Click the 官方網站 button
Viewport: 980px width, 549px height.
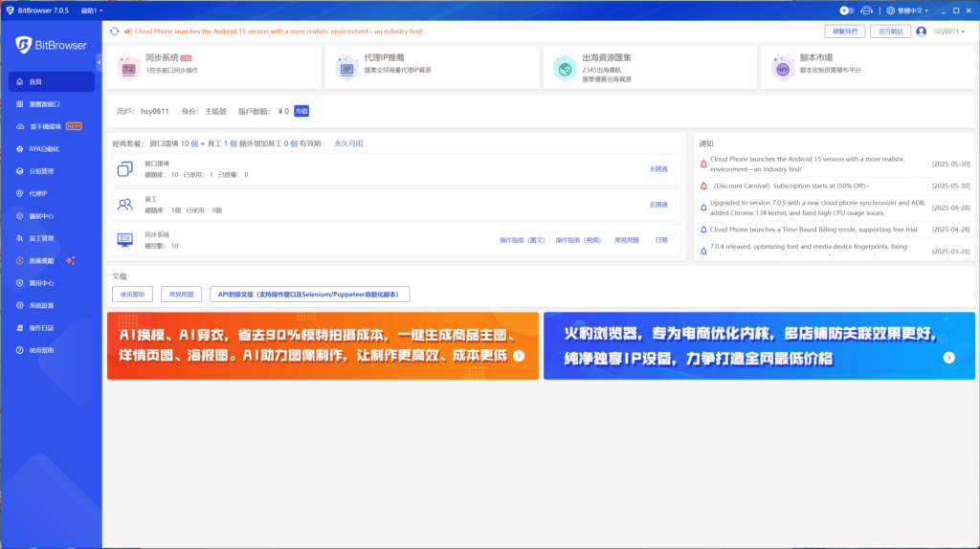pos(891,32)
